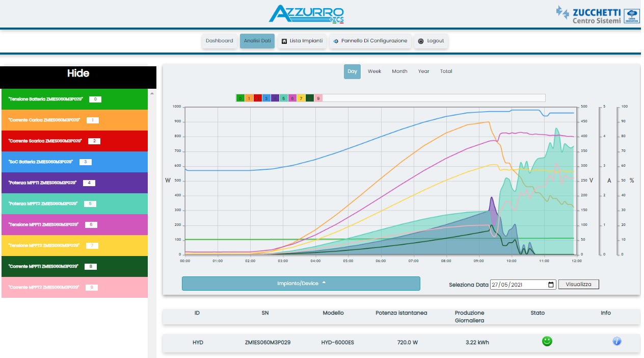Image resolution: width=644 pixels, height=358 pixels.
Task: Select the Analisi Dati menu item
Action: click(x=257, y=41)
